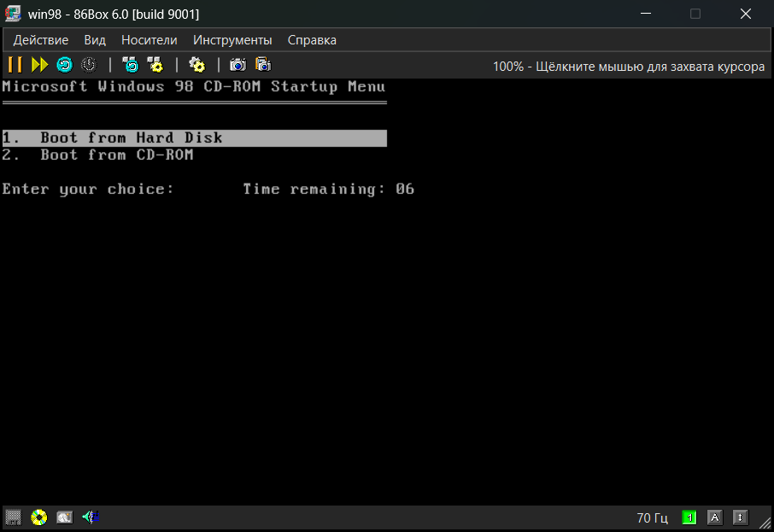774x532 pixels.
Task: Click the Caps Lock 'A' indicator
Action: click(714, 517)
